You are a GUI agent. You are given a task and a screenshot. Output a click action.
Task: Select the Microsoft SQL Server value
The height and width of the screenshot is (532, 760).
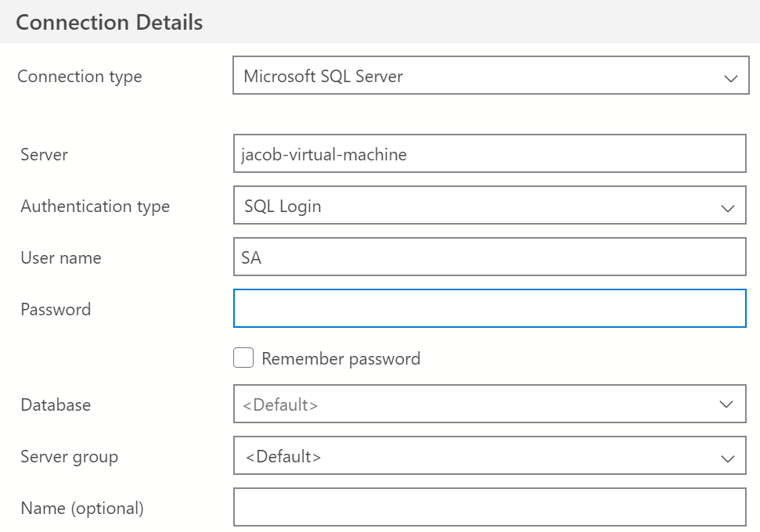point(323,77)
